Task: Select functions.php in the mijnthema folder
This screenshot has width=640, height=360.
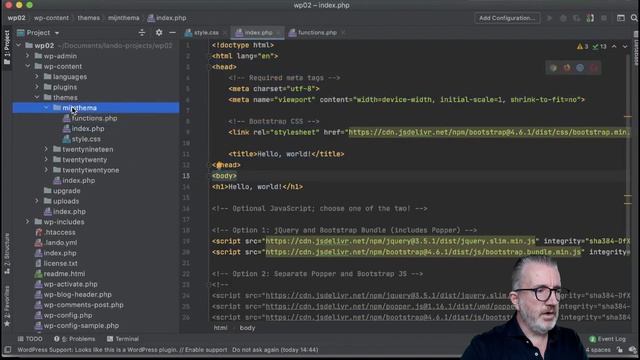Action: 94,118
